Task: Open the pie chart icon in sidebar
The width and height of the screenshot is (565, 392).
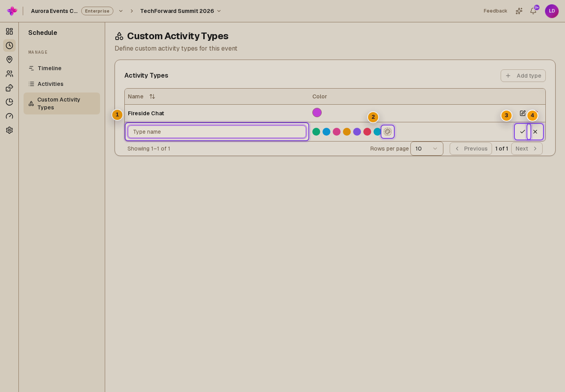Action: [9, 102]
